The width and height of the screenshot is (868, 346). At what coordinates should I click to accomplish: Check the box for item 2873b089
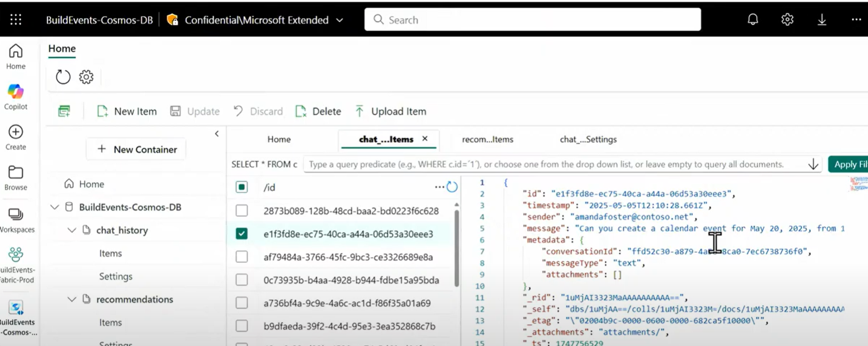point(241,211)
